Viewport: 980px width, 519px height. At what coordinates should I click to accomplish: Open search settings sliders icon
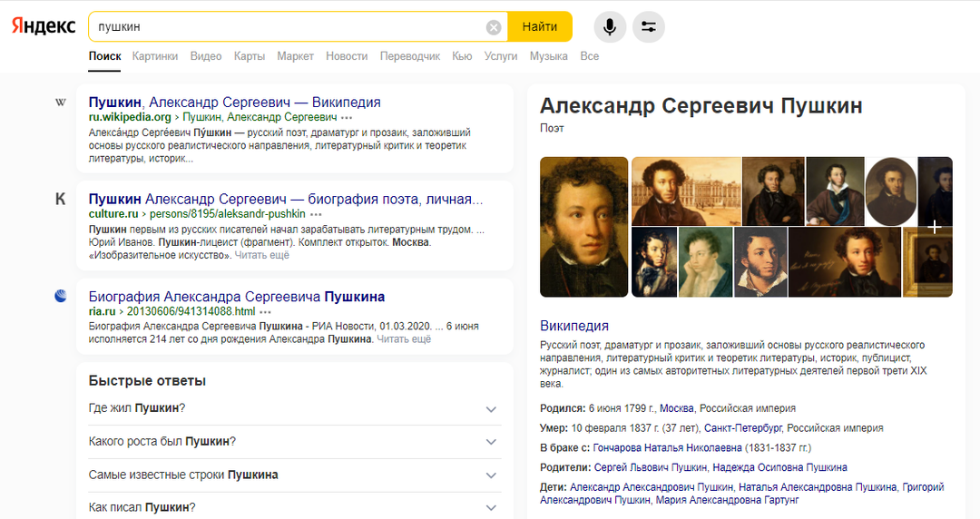[648, 26]
